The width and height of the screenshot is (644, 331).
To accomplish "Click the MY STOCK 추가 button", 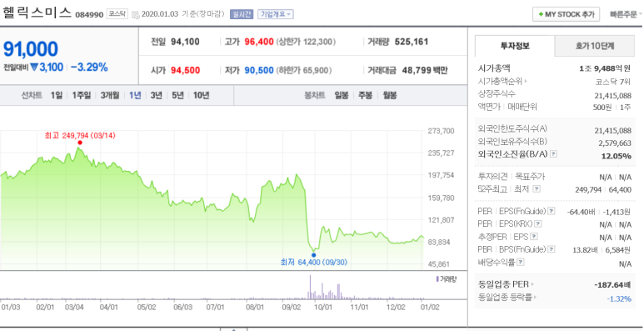I will pos(566,14).
